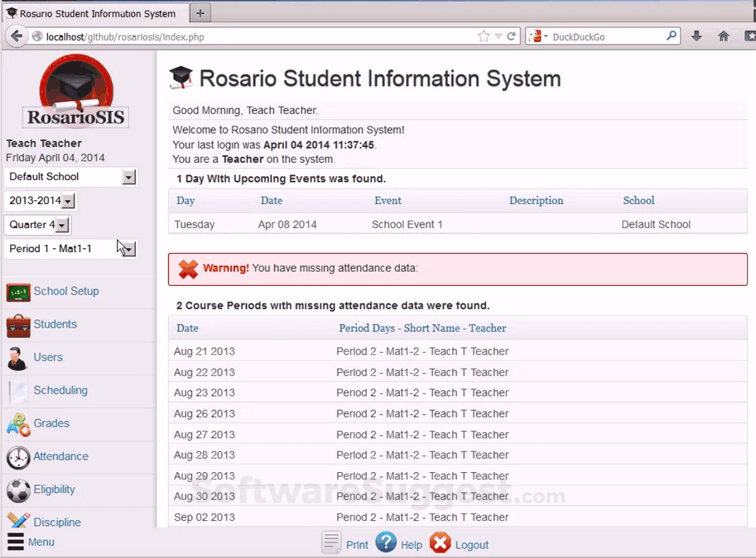The width and height of the screenshot is (756, 558).
Task: Open the Eligibility soccer ball icon
Action: click(x=19, y=490)
